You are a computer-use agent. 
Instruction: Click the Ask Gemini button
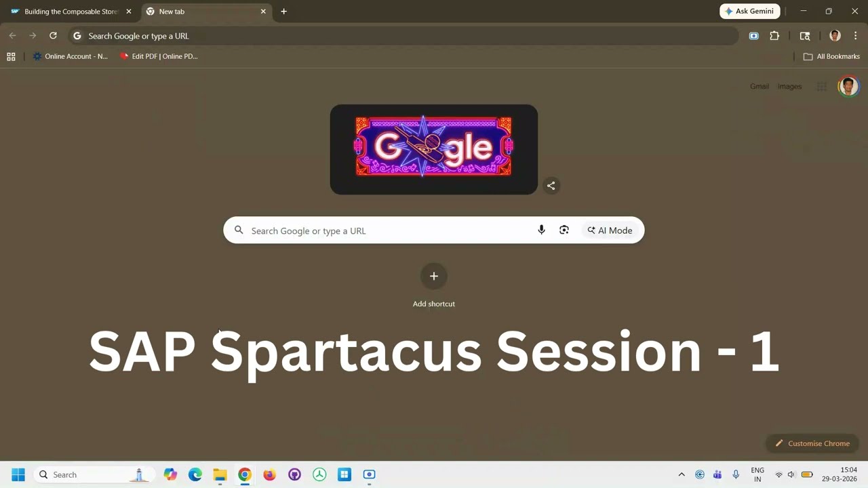[x=750, y=12]
